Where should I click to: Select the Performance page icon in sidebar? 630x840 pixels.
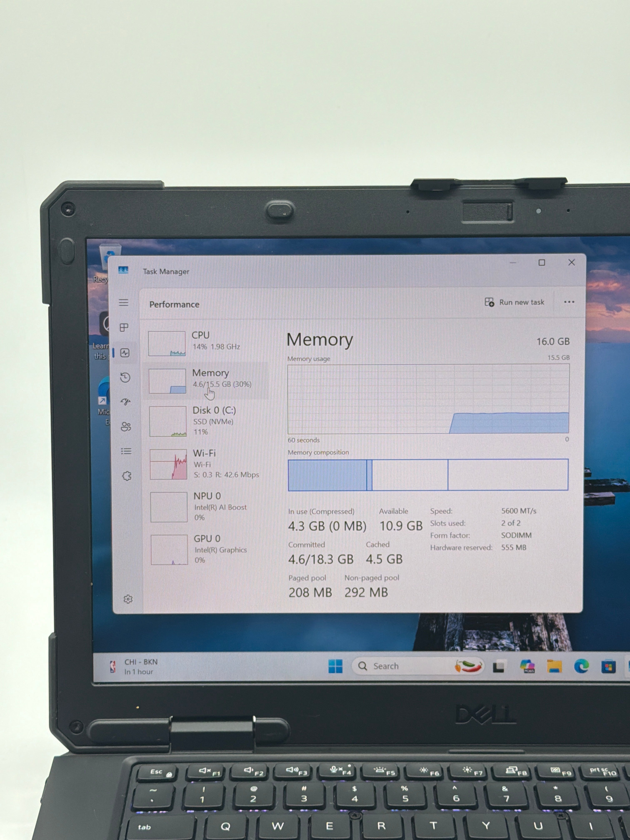(125, 353)
